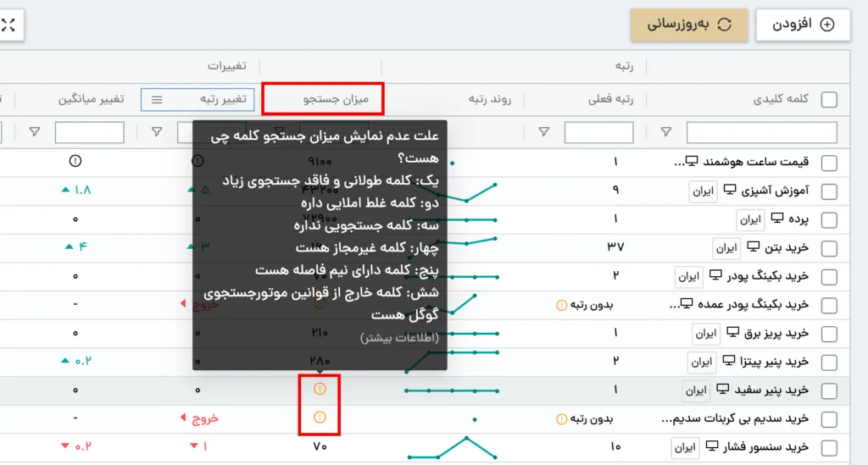The width and height of the screenshot is (868, 465).
Task: Open the تغییر رتبه column menu icon
Action: coord(157,100)
